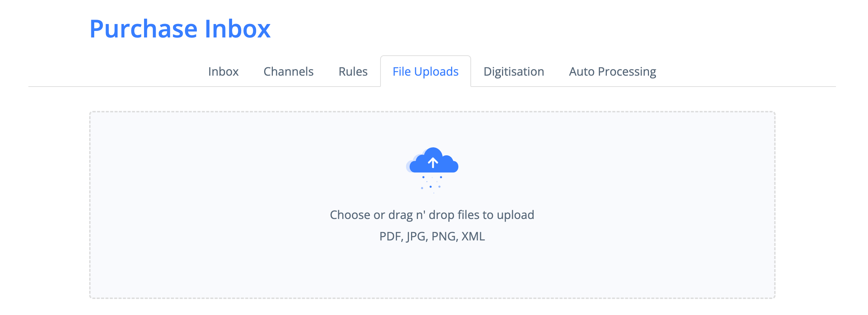
Task: Click the word "Inbox" in the blue heading
Action: [238, 29]
